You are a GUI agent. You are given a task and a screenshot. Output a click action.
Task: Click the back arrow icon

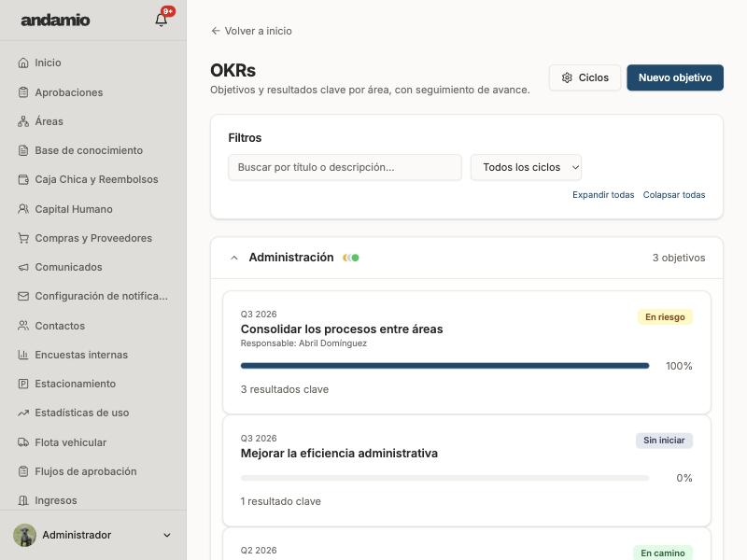(x=216, y=31)
